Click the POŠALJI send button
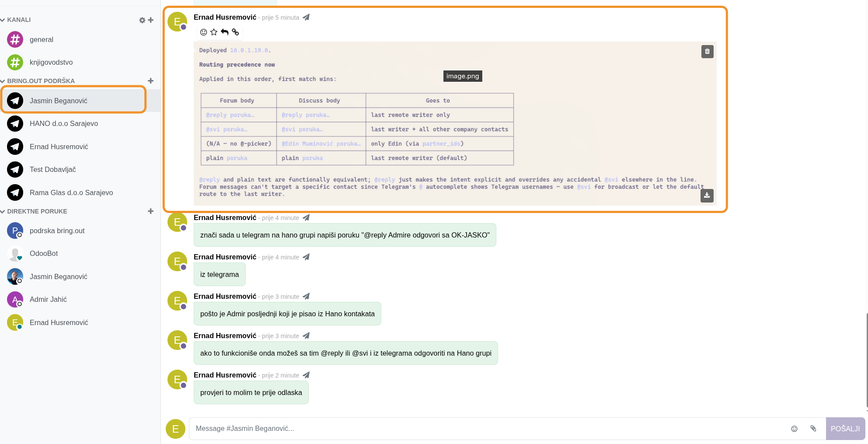Screen dimensions: 868x444 845,429
